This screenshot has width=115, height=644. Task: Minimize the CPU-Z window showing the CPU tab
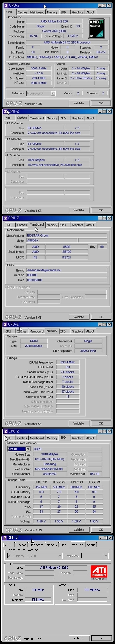click(x=100, y=5)
